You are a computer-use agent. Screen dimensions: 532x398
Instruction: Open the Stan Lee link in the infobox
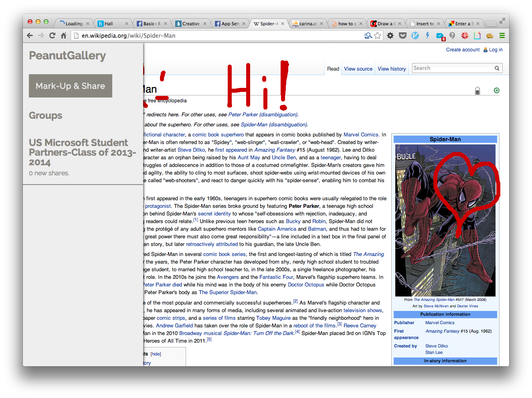434,352
